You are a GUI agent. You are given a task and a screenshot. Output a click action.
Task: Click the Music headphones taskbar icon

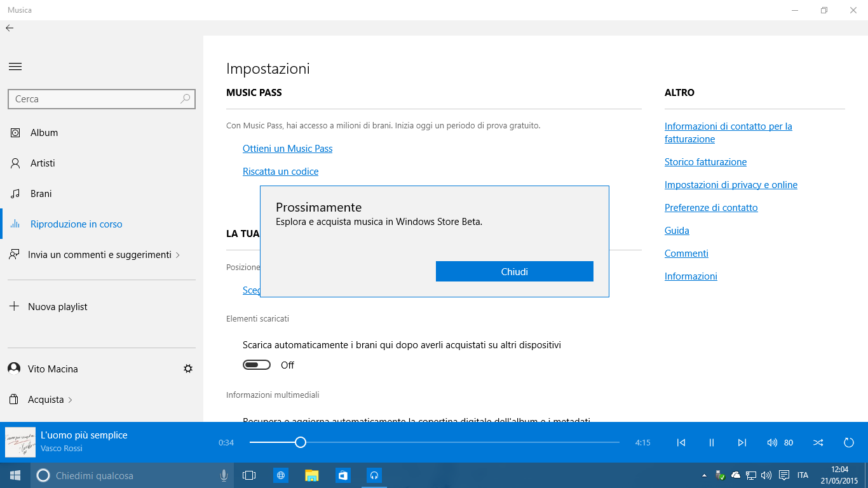pos(374,475)
